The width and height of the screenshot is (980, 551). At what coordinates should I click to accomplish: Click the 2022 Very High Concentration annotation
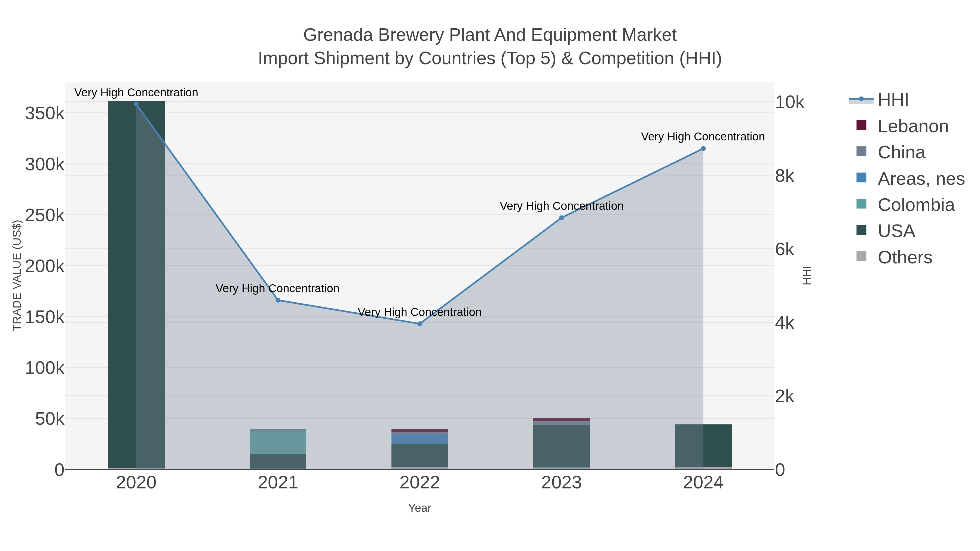tap(419, 312)
